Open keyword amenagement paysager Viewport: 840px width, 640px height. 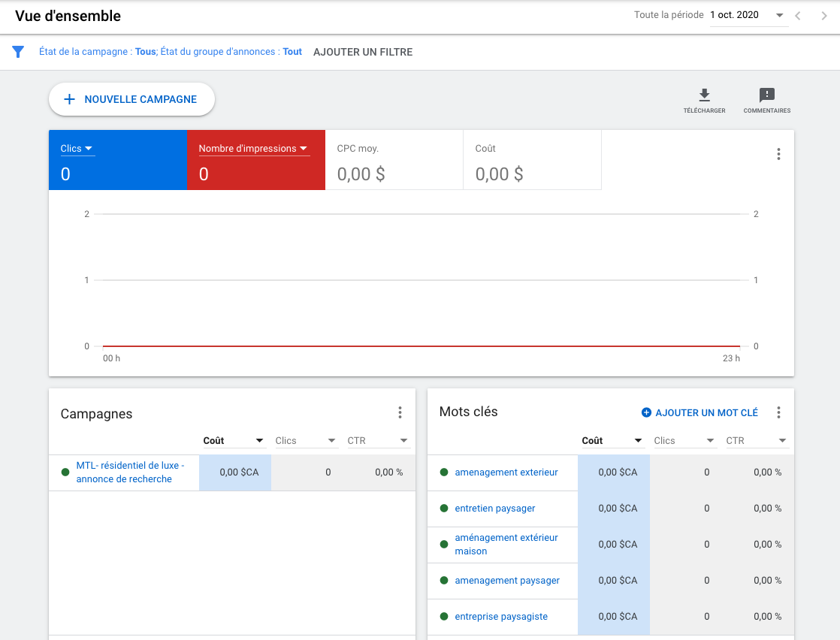pyautogui.click(x=507, y=581)
